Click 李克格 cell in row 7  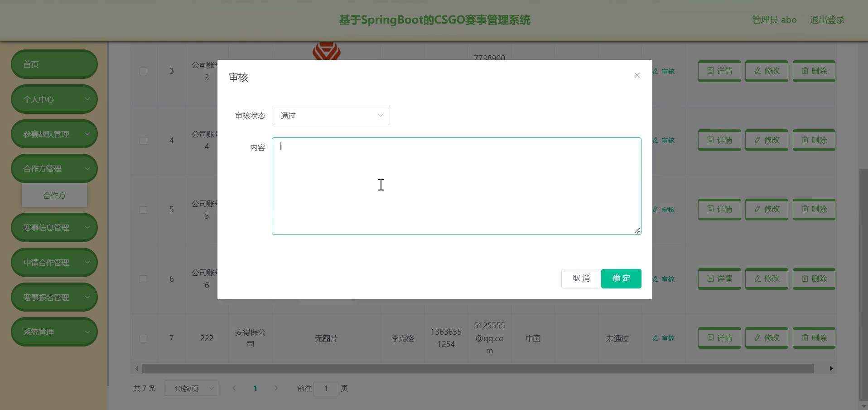(402, 338)
